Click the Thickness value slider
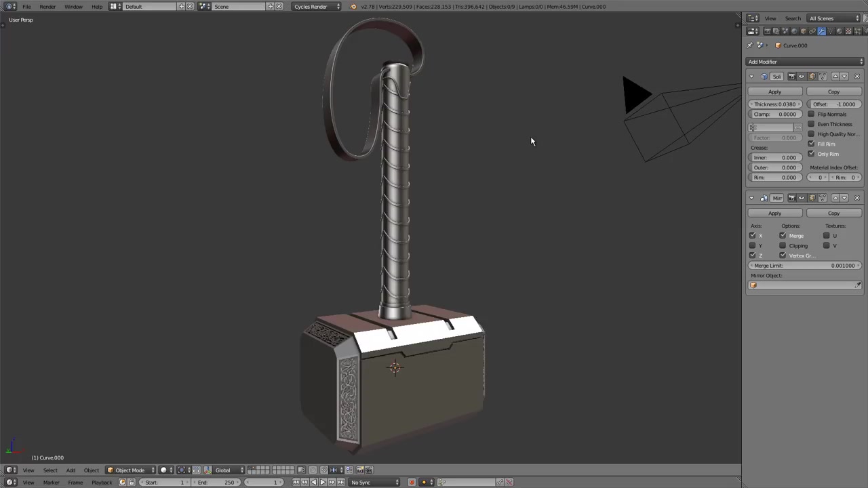Viewport: 868px width, 488px height. (775, 104)
